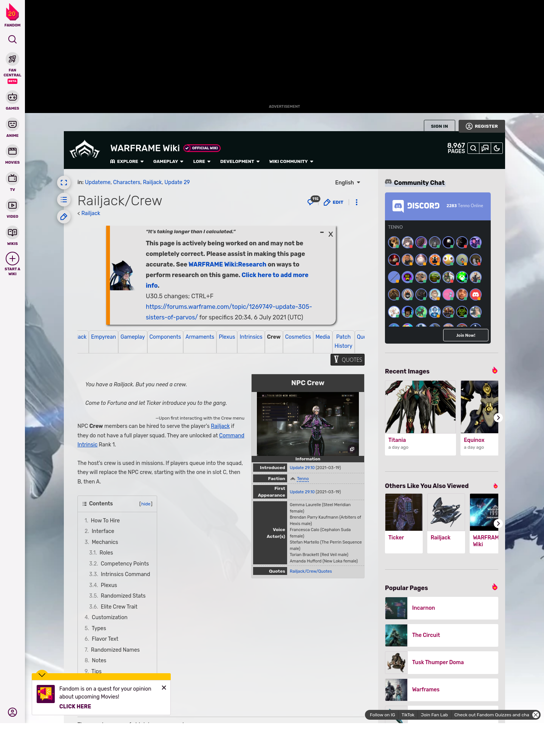Click CLICK HERE in survey popup
This screenshot has width=544, height=756.
[75, 706]
